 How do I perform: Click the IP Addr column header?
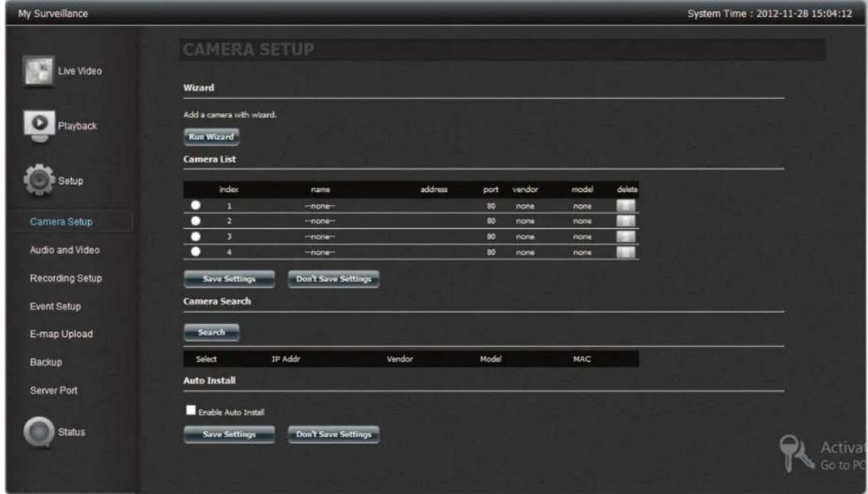click(286, 359)
